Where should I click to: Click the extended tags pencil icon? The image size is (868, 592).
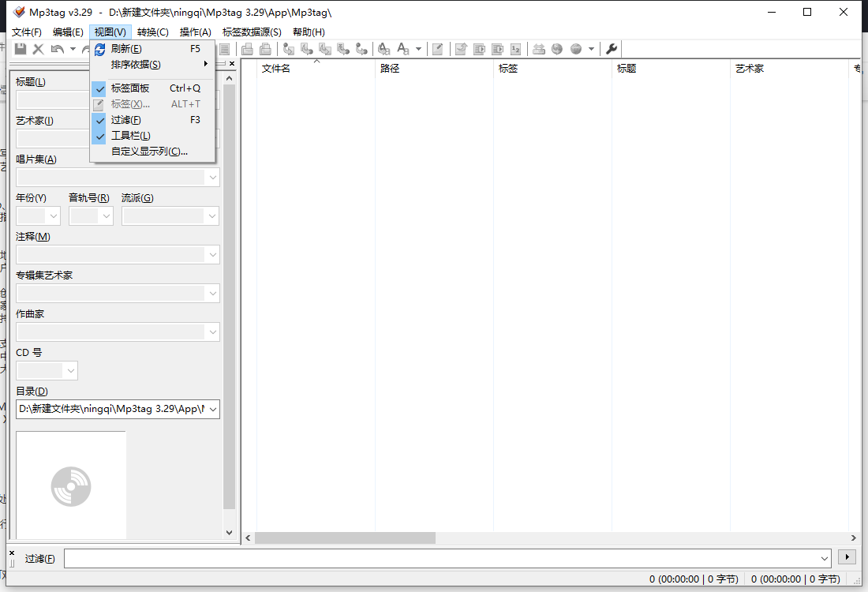click(437, 49)
